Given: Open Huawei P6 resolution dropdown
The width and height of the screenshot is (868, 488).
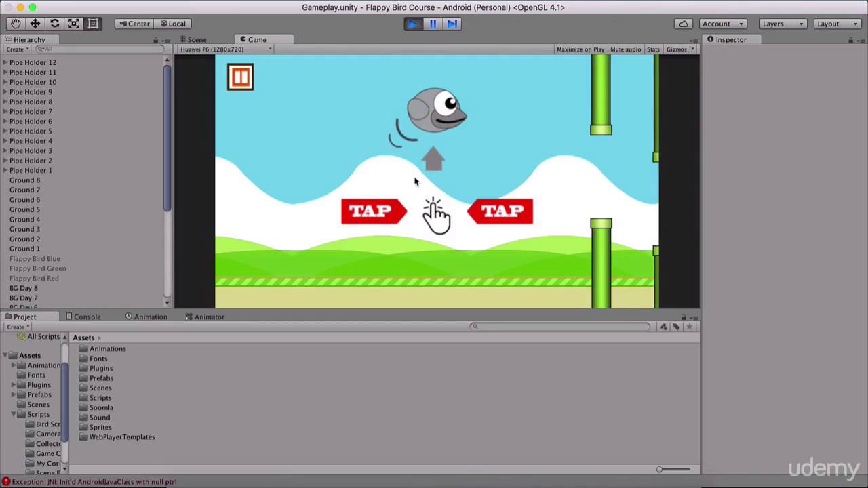Looking at the screenshot, I should click(225, 49).
